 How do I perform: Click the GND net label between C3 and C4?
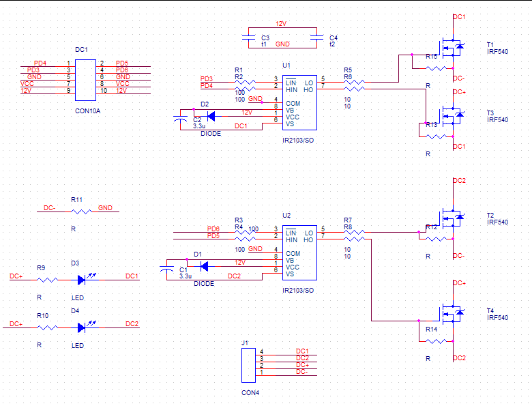282,44
